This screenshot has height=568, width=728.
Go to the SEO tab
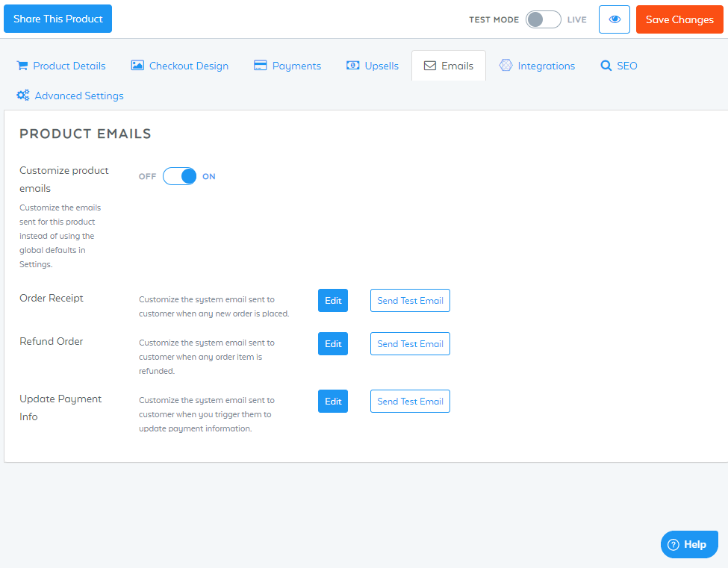tap(619, 66)
